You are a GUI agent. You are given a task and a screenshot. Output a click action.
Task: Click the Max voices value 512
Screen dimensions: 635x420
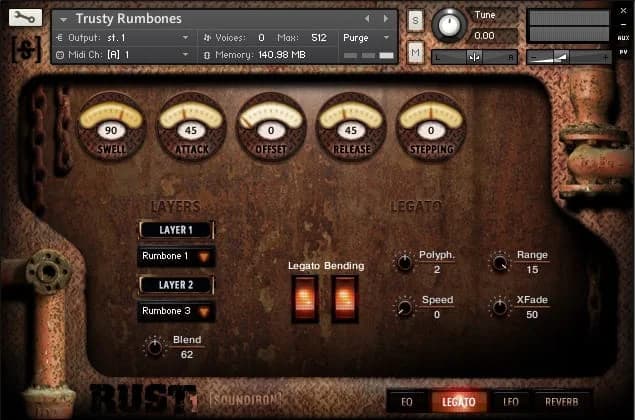pos(319,38)
